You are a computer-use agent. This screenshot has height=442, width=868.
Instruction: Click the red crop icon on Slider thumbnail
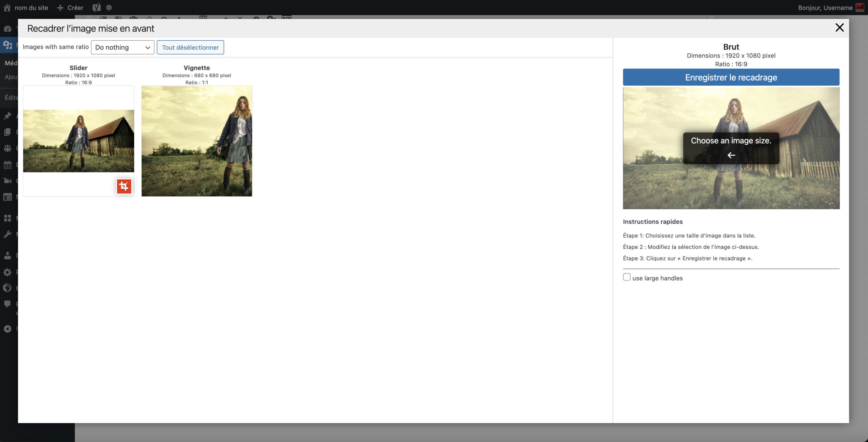124,186
